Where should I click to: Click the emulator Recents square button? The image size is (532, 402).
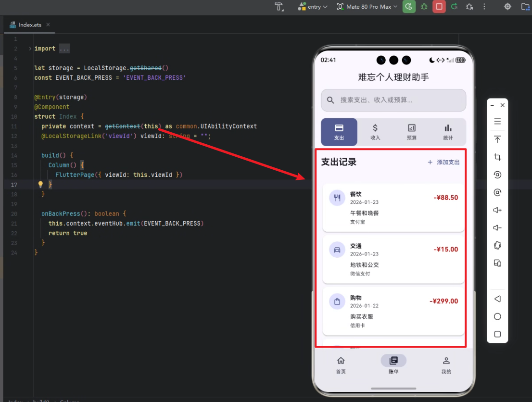[x=497, y=334]
